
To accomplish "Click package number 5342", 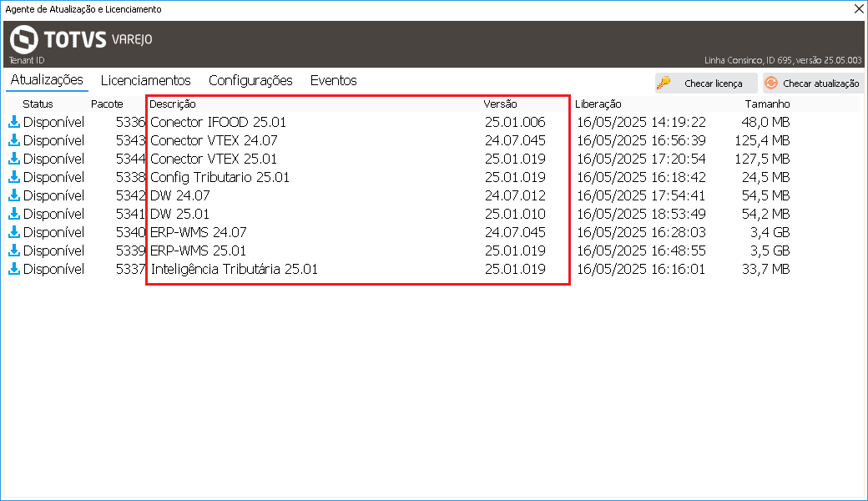I will pyautogui.click(x=130, y=195).
